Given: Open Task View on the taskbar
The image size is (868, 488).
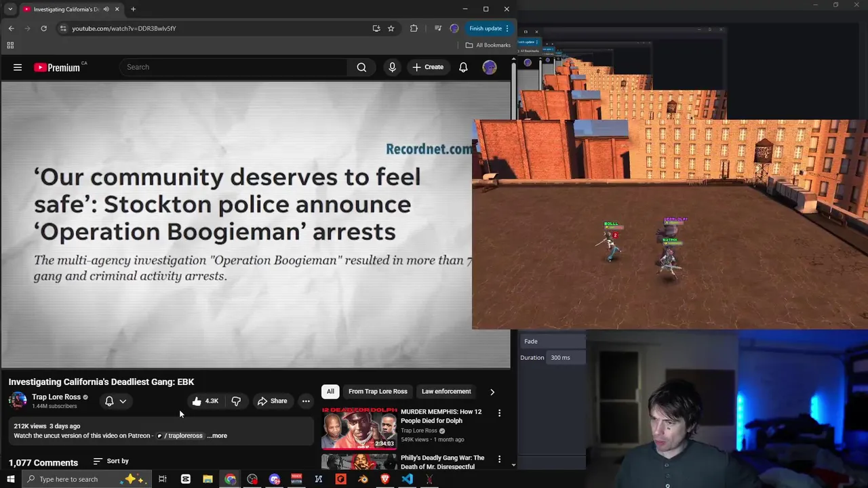Looking at the screenshot, I should pyautogui.click(x=163, y=479).
